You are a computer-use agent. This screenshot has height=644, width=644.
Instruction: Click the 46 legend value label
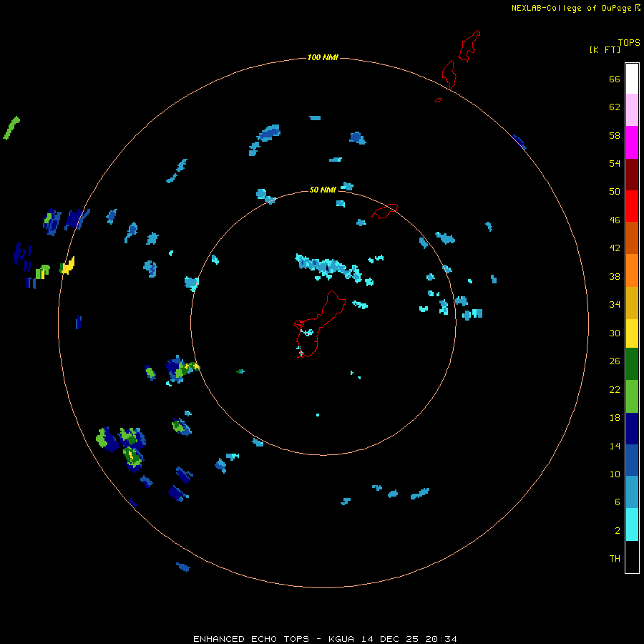pyautogui.click(x=615, y=220)
